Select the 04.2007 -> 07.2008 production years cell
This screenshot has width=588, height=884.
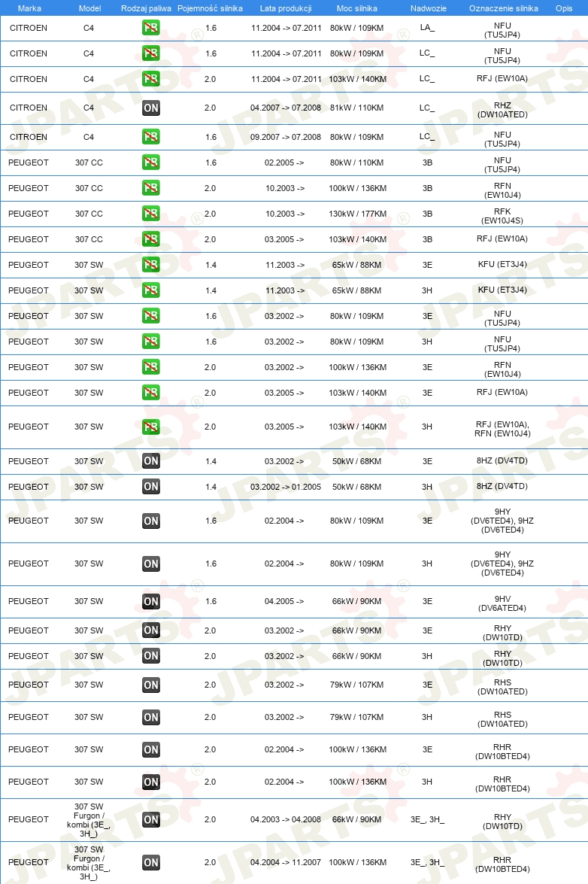coord(286,108)
